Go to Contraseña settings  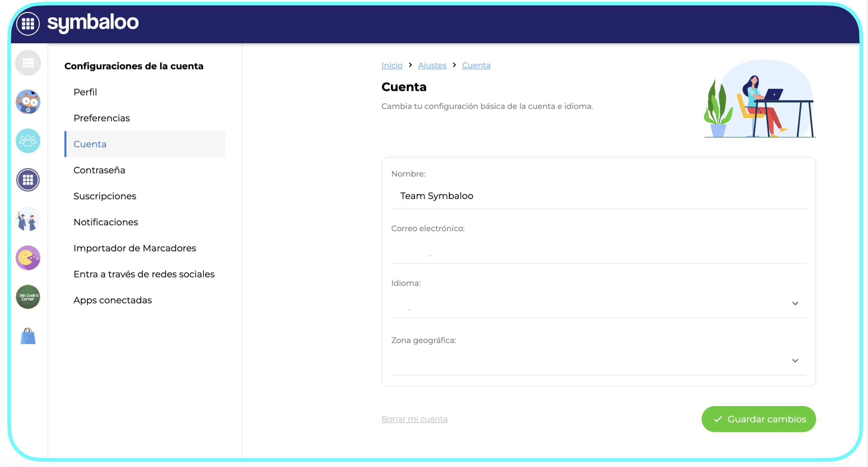99,170
